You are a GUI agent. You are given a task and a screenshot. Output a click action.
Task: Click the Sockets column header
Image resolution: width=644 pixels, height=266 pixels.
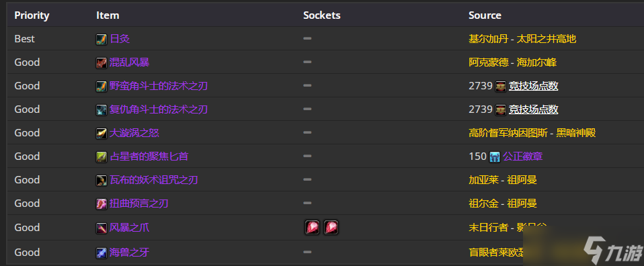(x=321, y=15)
